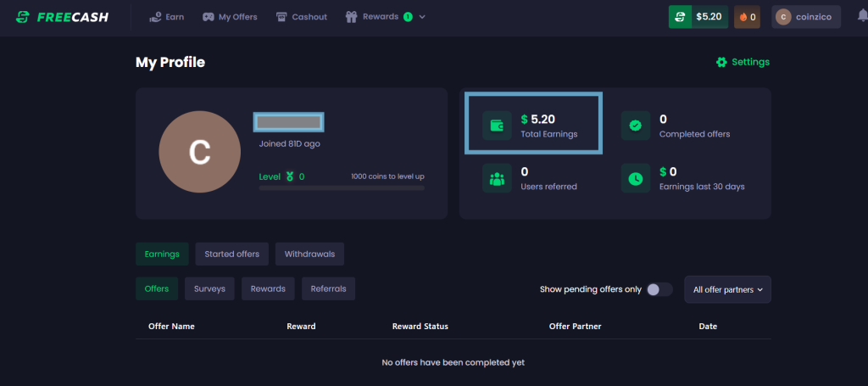Click the Freecash logo icon
Screen dimensions: 868x386
[23, 17]
